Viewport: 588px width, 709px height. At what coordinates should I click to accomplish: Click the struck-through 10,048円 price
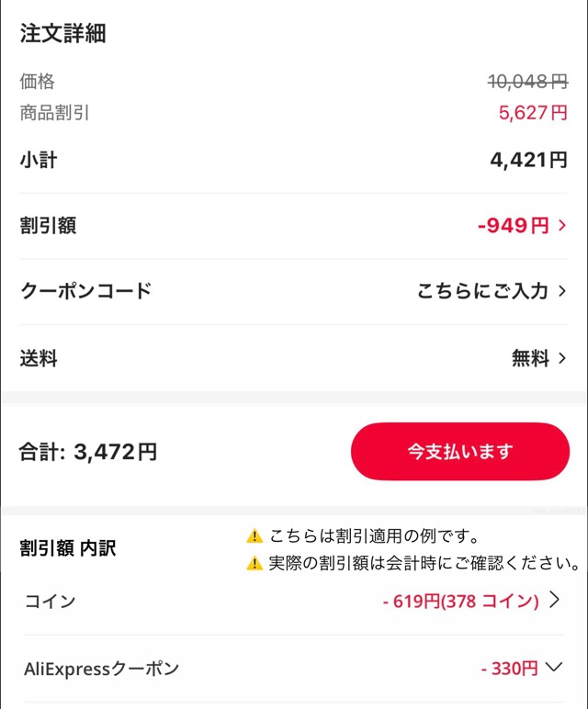[527, 82]
